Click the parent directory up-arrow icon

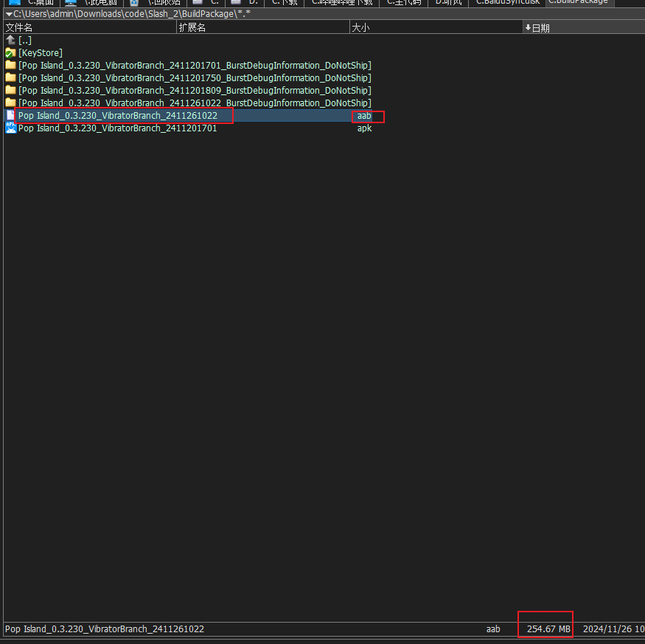coord(11,40)
